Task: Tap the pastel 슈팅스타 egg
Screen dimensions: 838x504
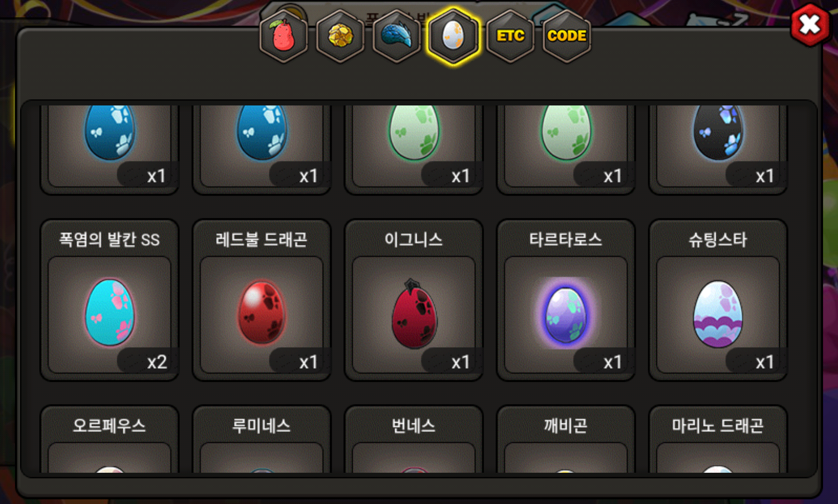Action: (x=718, y=300)
